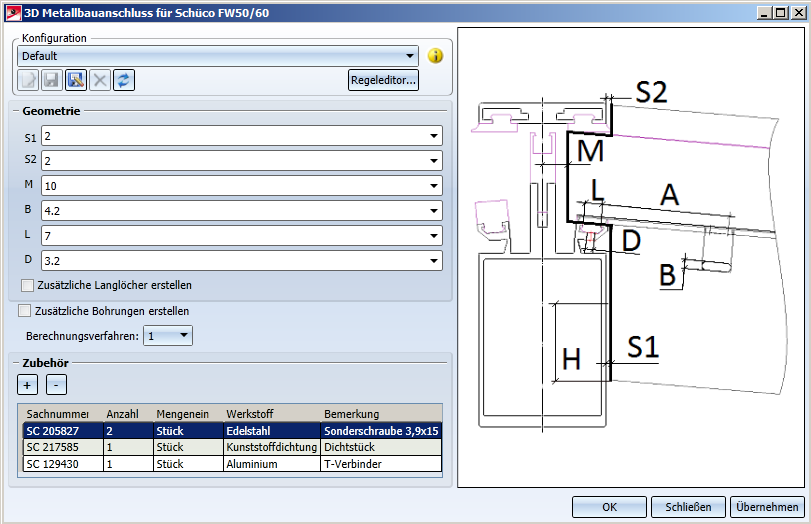The image size is (811, 524).
Task: Click the delete configuration X icon
Action: pos(100,80)
